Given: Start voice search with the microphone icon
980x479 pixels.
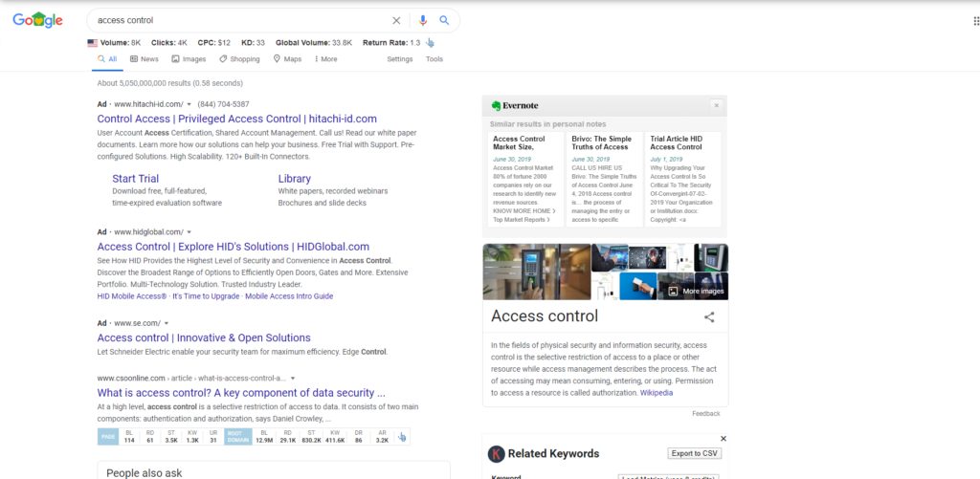Looking at the screenshot, I should [423, 21].
